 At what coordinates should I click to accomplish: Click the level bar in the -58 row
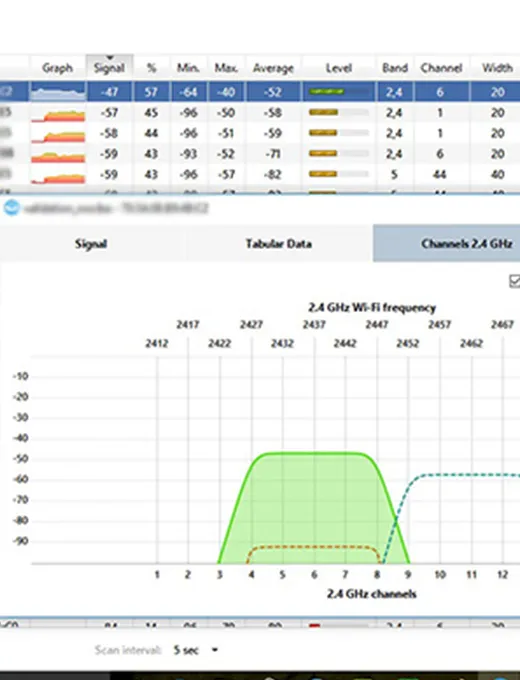[339, 133]
